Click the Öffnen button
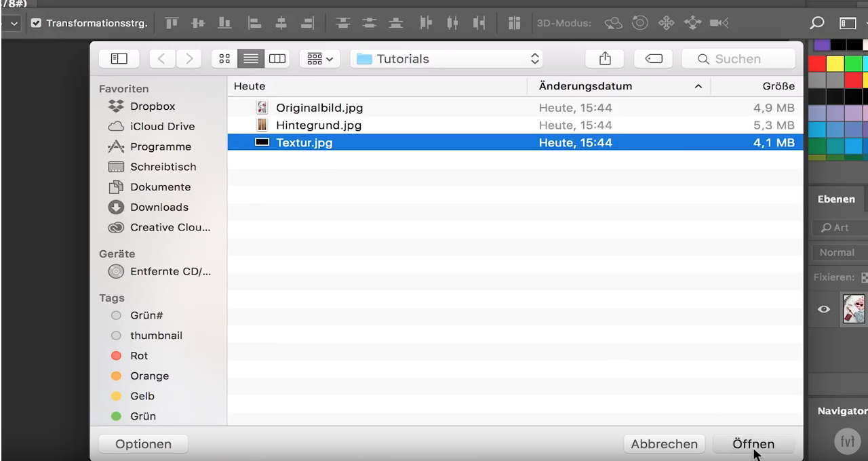The width and height of the screenshot is (868, 461). coord(753,444)
